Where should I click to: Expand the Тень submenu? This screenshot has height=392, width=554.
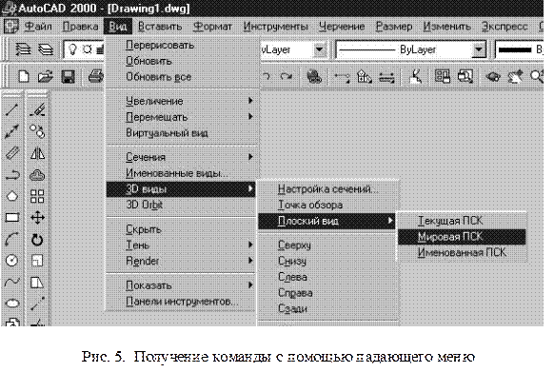coord(183,245)
